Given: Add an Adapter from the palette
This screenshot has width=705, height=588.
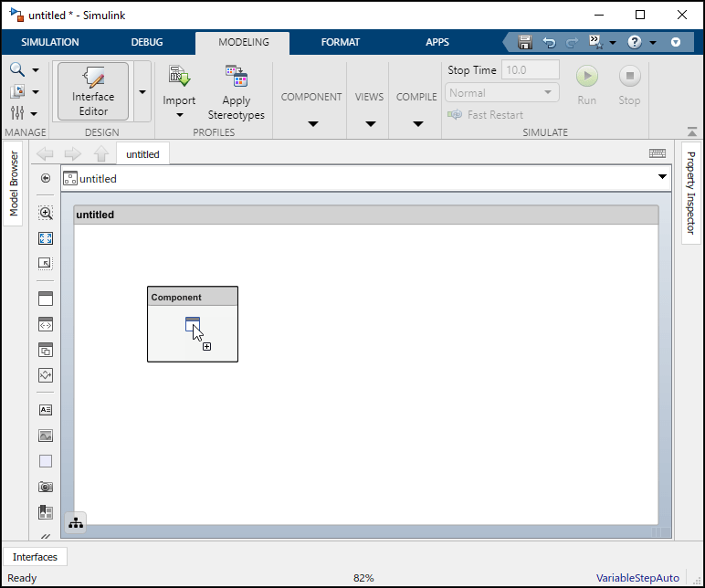Looking at the screenshot, I should pyautogui.click(x=46, y=375).
